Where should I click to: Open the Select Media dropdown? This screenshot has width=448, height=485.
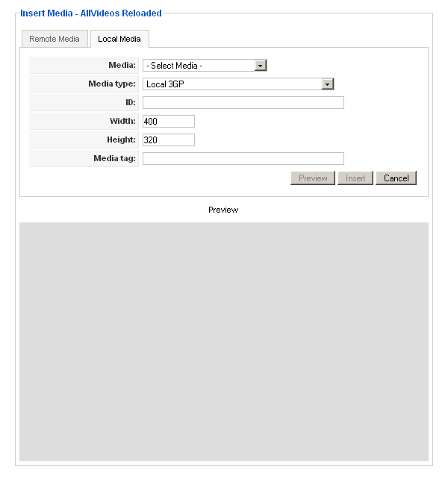tap(205, 66)
